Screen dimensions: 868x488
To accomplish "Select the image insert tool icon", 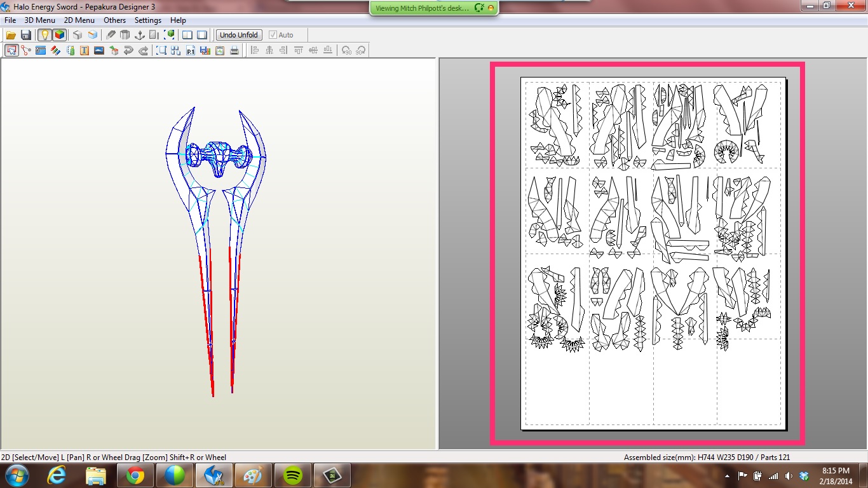I will [98, 50].
